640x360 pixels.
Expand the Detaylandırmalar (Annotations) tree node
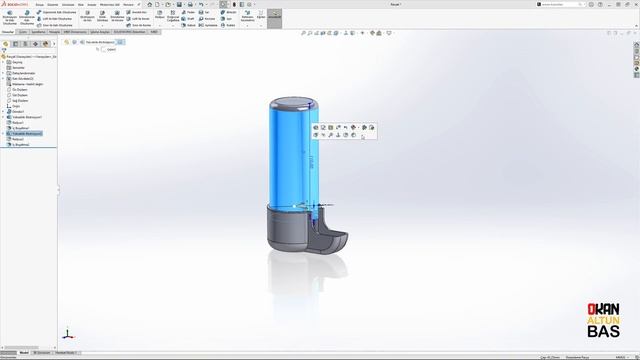3,73
